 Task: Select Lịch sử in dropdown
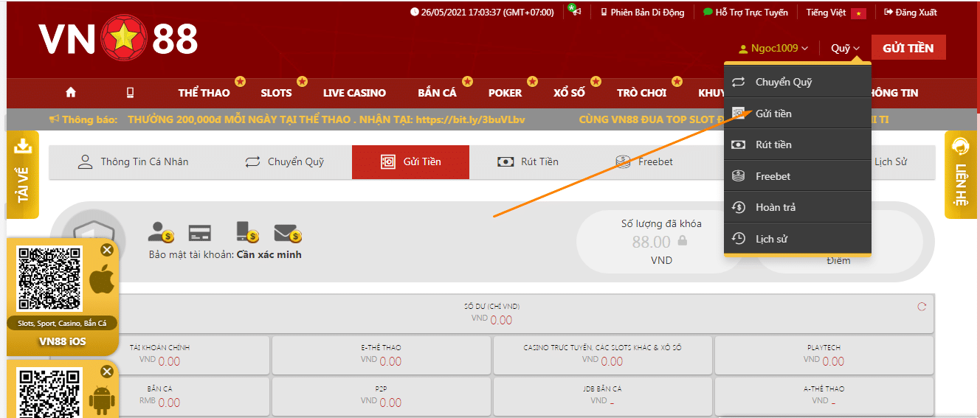(798, 239)
